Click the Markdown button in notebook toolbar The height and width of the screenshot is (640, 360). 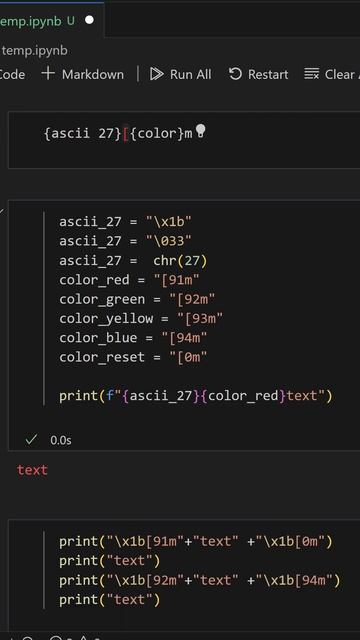point(83,74)
